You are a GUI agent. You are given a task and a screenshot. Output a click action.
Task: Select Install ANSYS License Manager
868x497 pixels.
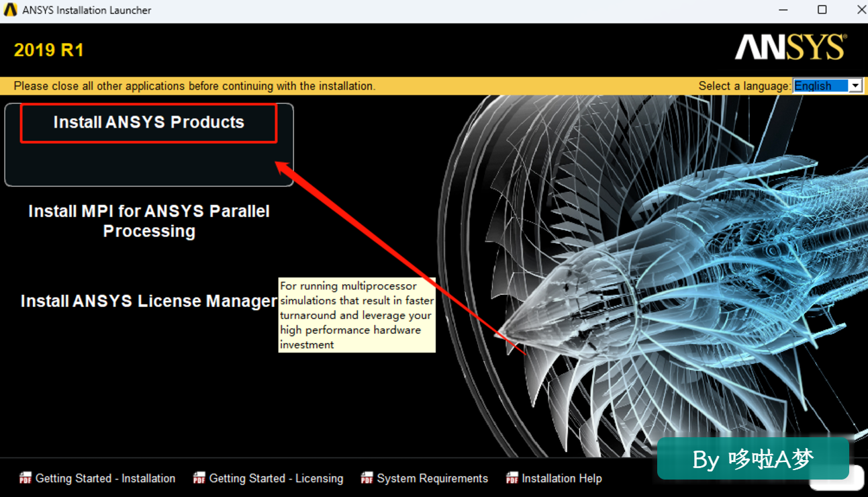(x=149, y=301)
